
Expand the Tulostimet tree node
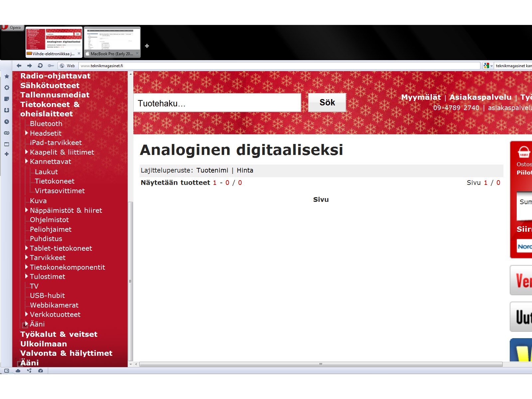[x=27, y=276]
